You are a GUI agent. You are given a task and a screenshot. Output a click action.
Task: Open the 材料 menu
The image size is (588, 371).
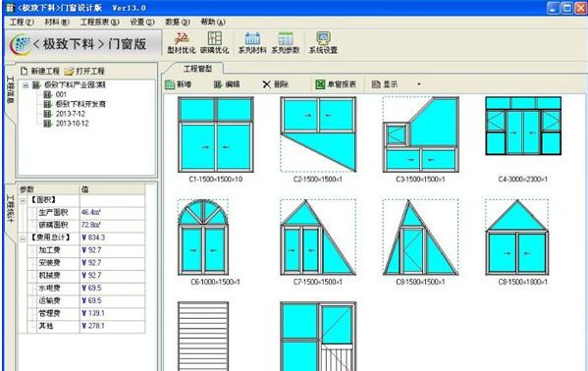57,23
